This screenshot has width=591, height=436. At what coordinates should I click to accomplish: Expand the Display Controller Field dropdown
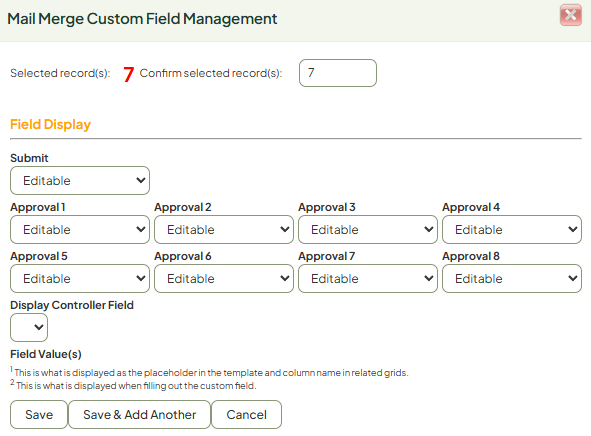pyautogui.click(x=29, y=327)
